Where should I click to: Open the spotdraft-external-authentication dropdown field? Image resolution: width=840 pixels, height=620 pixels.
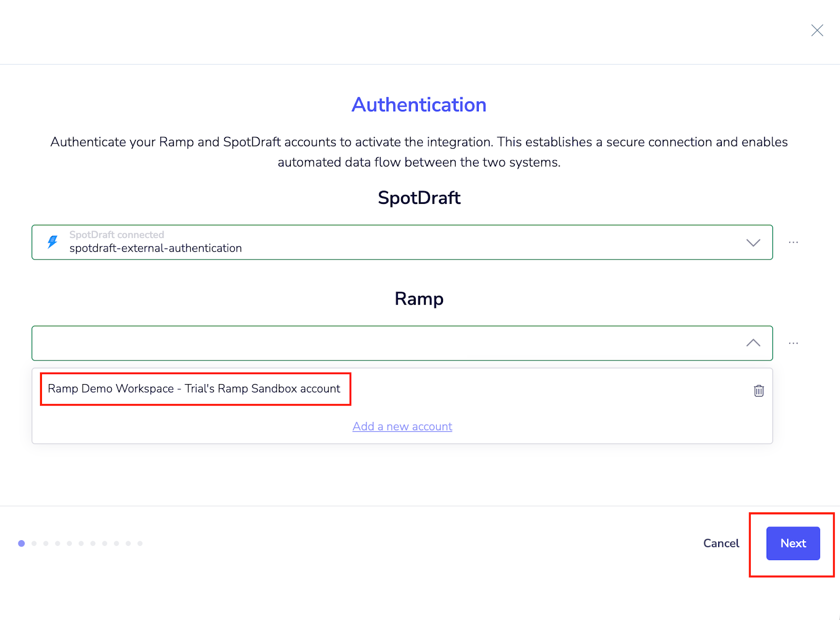point(367,242)
